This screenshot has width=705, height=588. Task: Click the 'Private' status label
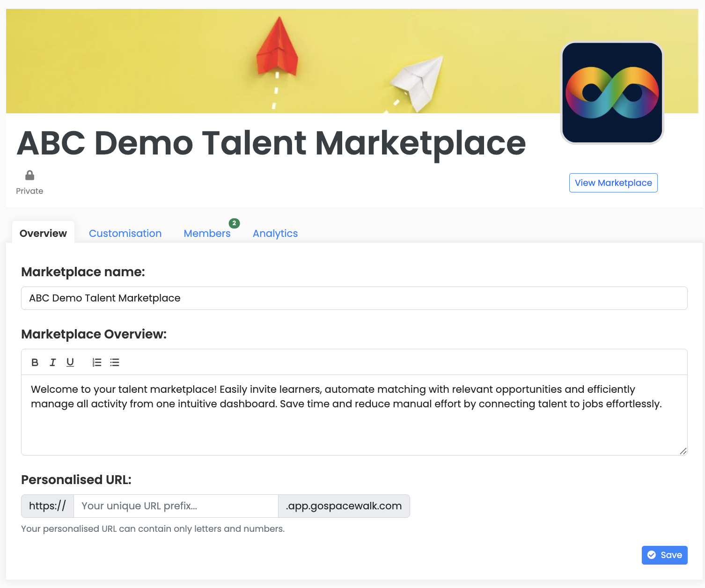pyautogui.click(x=29, y=191)
